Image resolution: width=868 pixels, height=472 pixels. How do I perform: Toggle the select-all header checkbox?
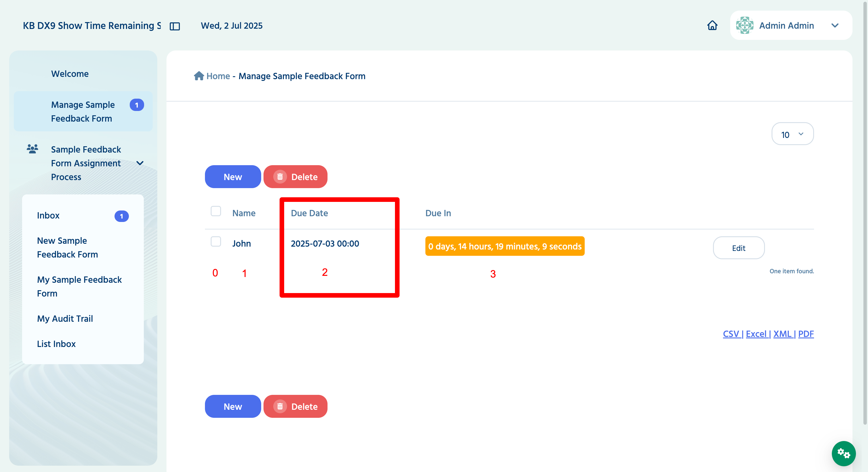click(x=216, y=211)
